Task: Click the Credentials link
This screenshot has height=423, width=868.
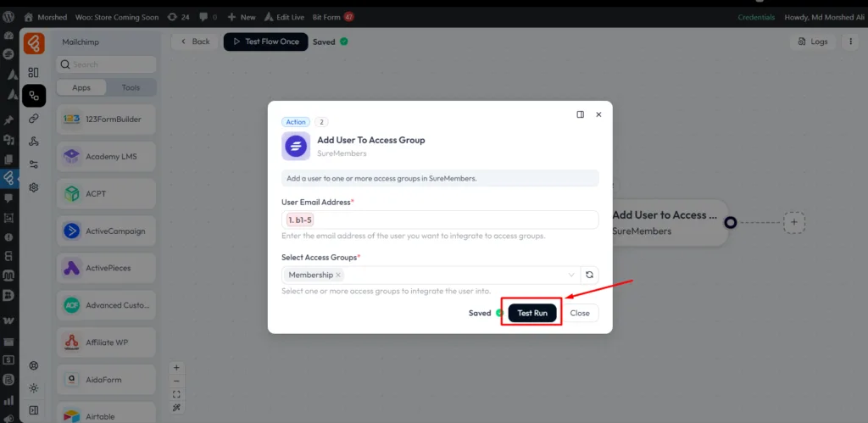Action: click(756, 17)
